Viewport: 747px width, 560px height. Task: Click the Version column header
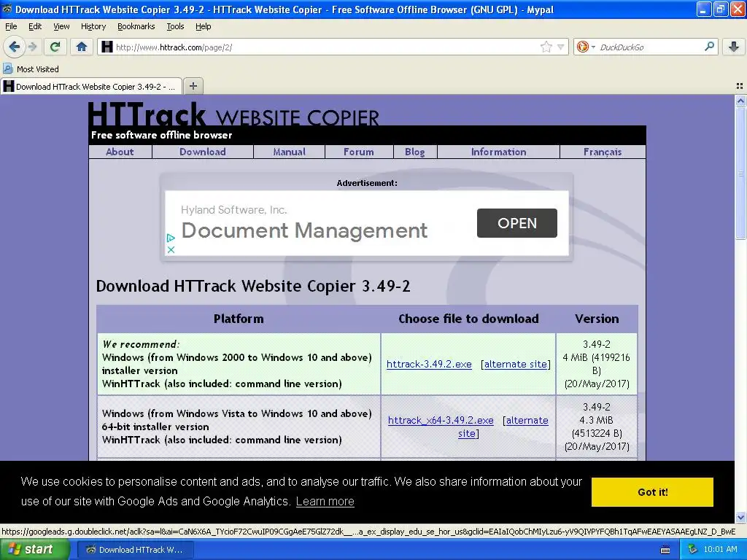pyautogui.click(x=597, y=319)
